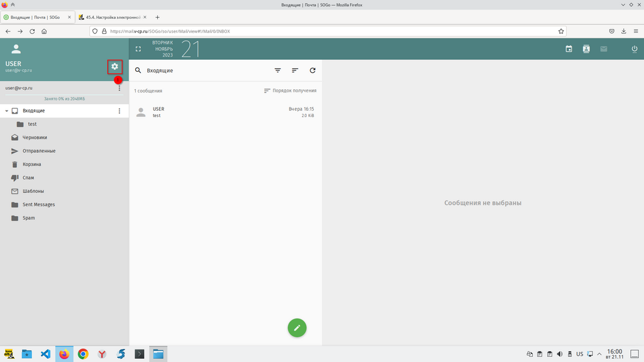Toggle the fullscreen expand icon
Screen dimensions: 644x362
click(138, 49)
